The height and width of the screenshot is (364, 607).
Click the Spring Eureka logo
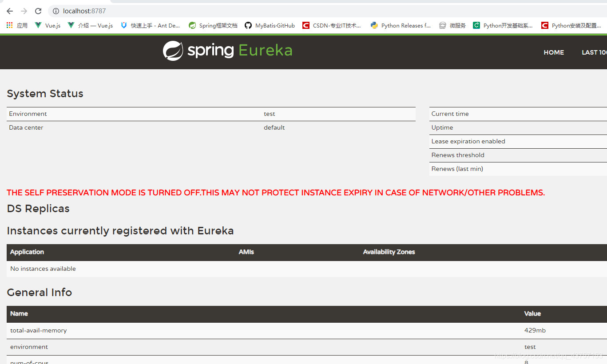pyautogui.click(x=227, y=51)
